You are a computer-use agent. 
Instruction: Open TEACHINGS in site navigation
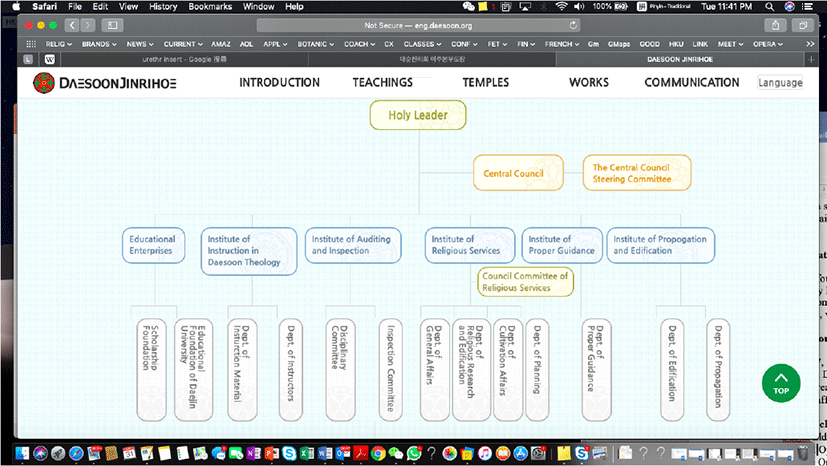383,83
